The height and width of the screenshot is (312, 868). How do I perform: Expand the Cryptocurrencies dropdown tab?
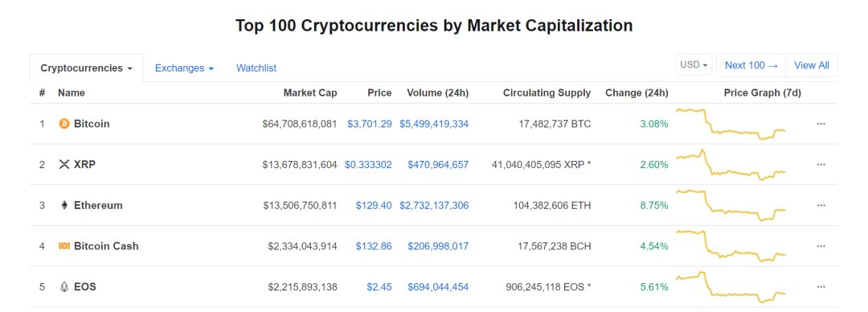click(x=86, y=68)
